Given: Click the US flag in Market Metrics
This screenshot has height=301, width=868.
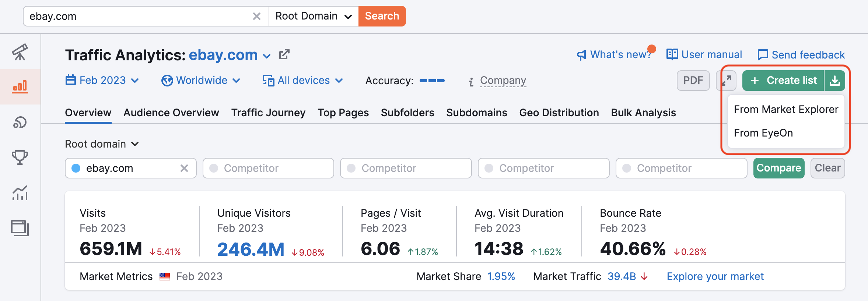Looking at the screenshot, I should coord(165,277).
